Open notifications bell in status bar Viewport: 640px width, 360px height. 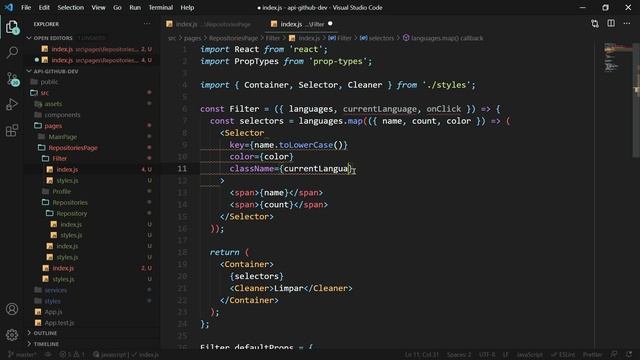(629, 354)
